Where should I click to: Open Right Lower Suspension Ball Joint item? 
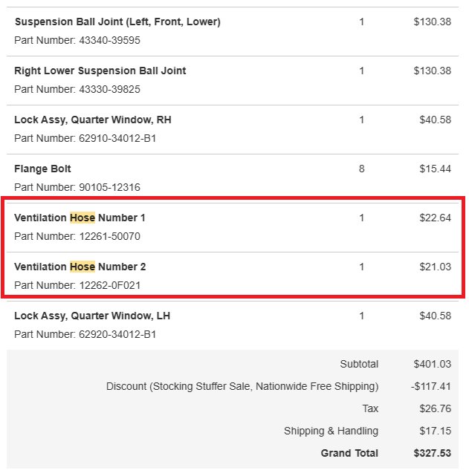tap(100, 71)
